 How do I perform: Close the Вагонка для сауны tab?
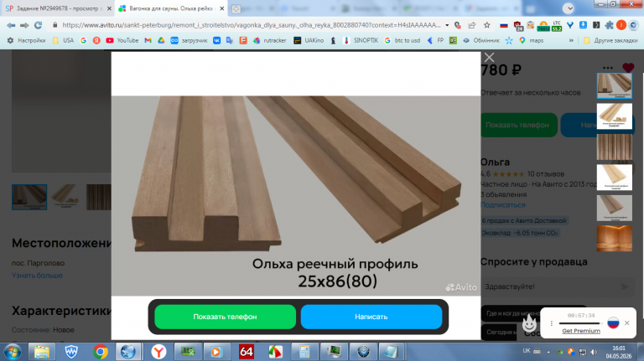pyautogui.click(x=221, y=8)
